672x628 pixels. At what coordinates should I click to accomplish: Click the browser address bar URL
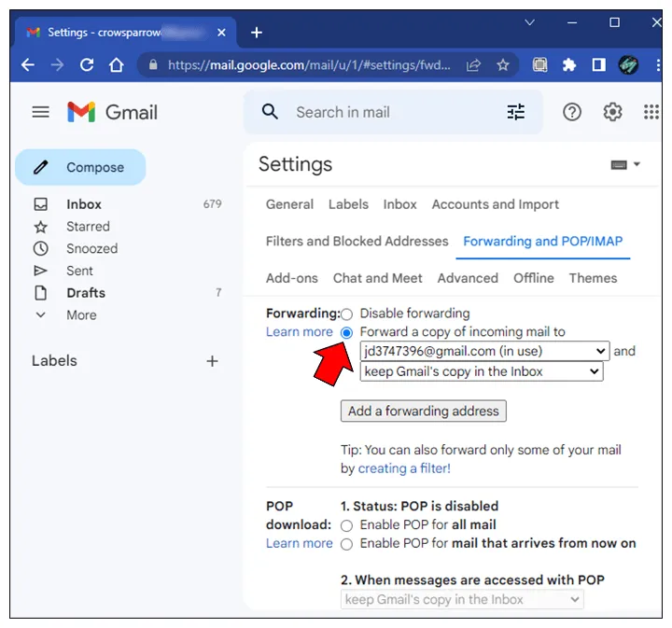(309, 65)
